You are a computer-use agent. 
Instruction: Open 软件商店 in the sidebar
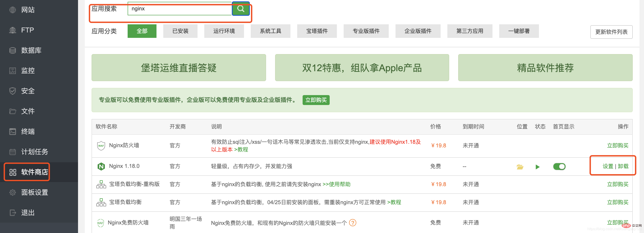pos(27,172)
